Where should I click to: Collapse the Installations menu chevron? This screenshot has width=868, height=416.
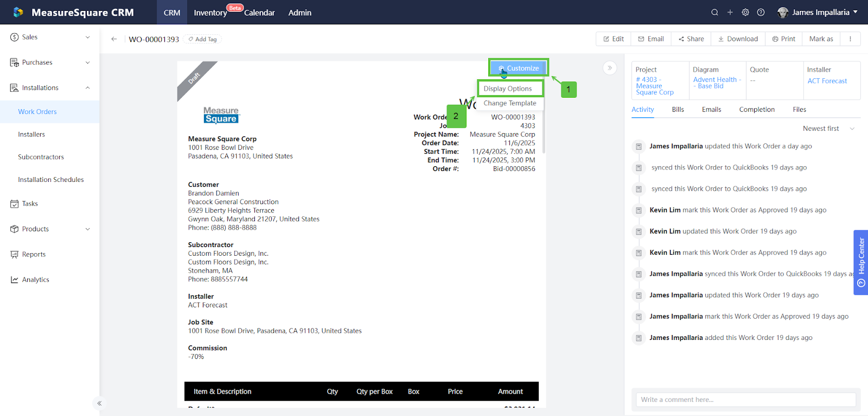[x=88, y=88]
